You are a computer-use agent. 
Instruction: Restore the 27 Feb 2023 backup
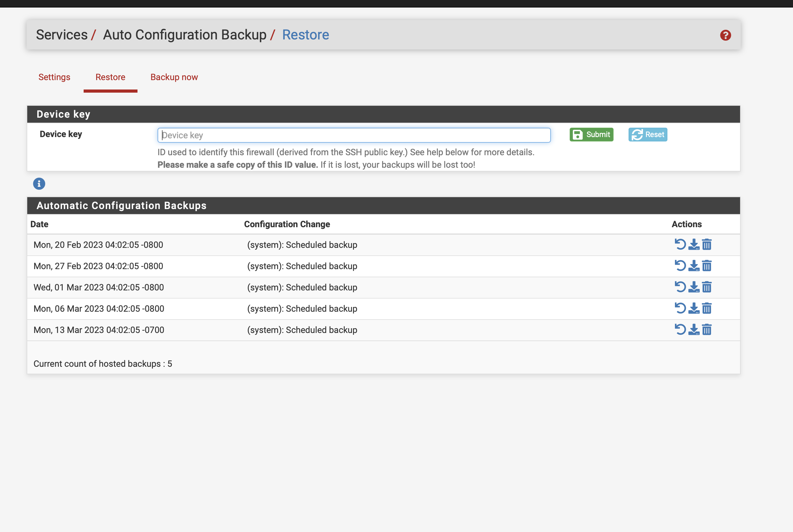(680, 266)
